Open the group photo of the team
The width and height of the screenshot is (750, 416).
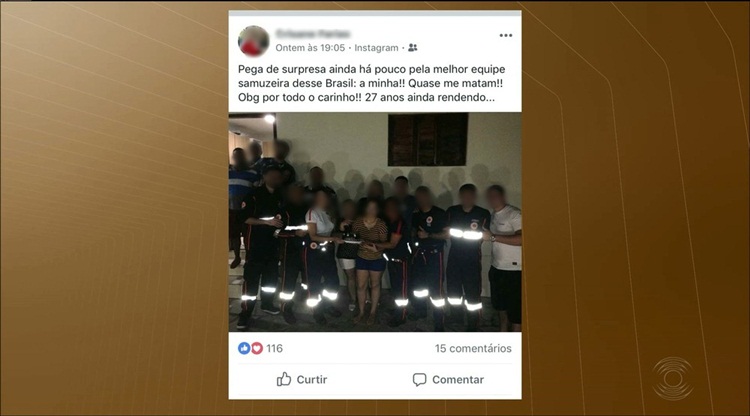click(x=375, y=222)
